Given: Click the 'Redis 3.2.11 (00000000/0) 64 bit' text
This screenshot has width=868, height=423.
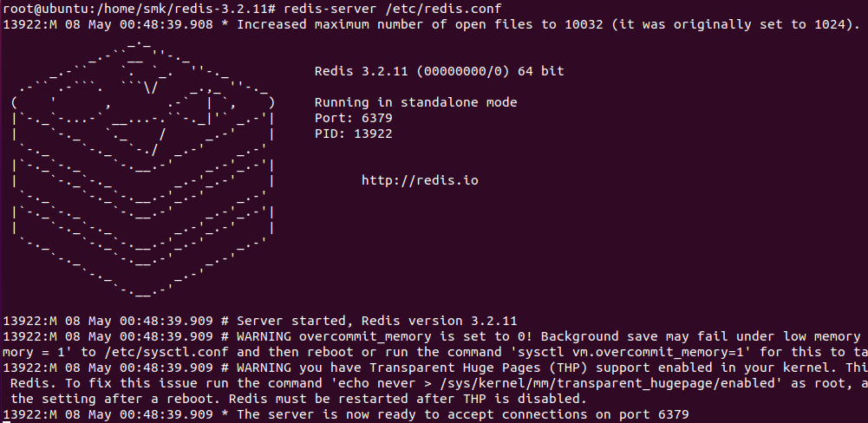Looking at the screenshot, I should click(x=439, y=71).
